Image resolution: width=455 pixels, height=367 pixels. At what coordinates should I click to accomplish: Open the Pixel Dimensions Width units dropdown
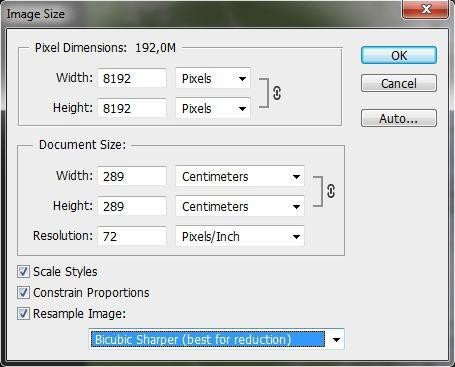tap(213, 79)
